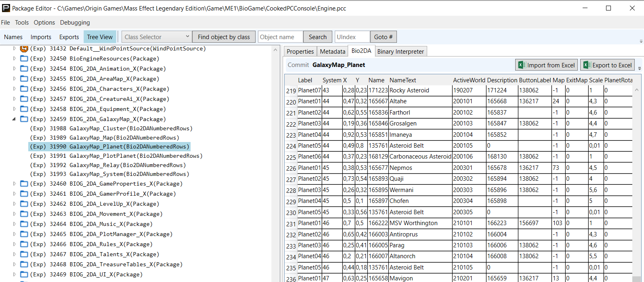This screenshot has width=644, height=282.
Task: Click folder icon of BIOG_2DA_Music_X
Action: [x=24, y=224]
